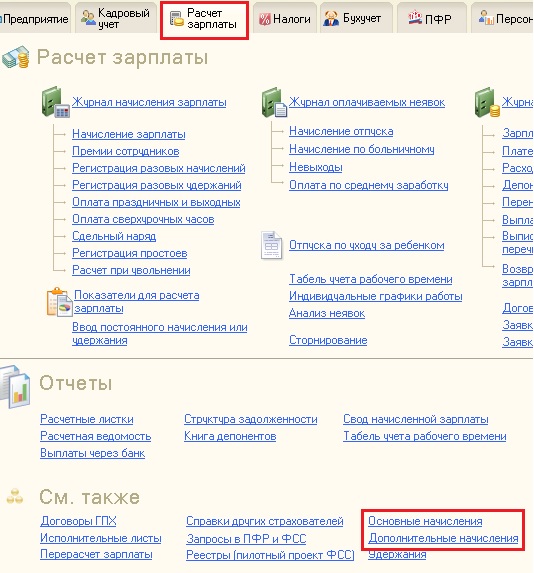Open Расчет при увольнении link
Image resolution: width=534 pixels, height=573 pixels.
point(131,270)
